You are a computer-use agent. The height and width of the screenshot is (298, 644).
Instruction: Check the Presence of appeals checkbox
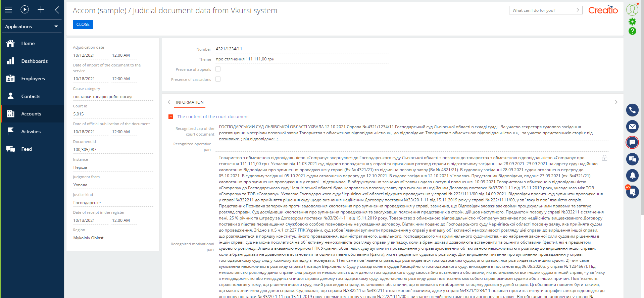coord(218,69)
